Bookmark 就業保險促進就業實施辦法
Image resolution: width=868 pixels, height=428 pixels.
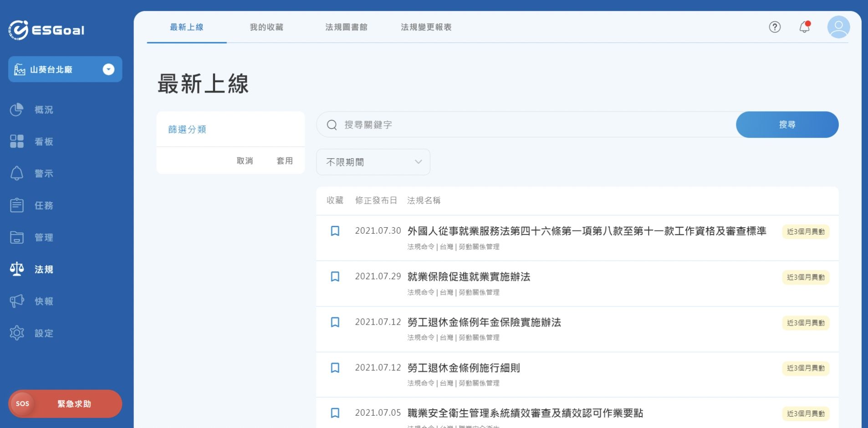click(x=335, y=277)
